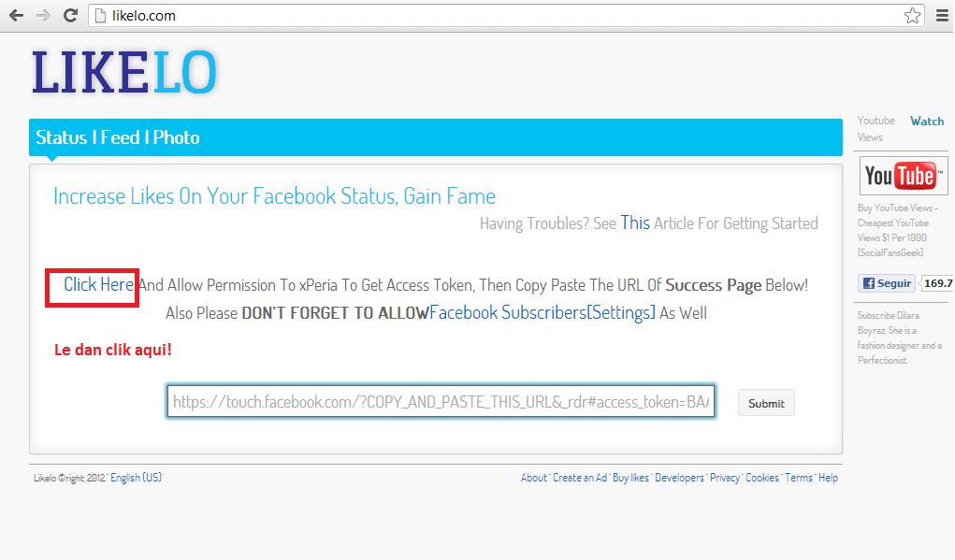This screenshot has width=955, height=560.
Task: Open the YouTube logo advertisement
Action: click(904, 176)
